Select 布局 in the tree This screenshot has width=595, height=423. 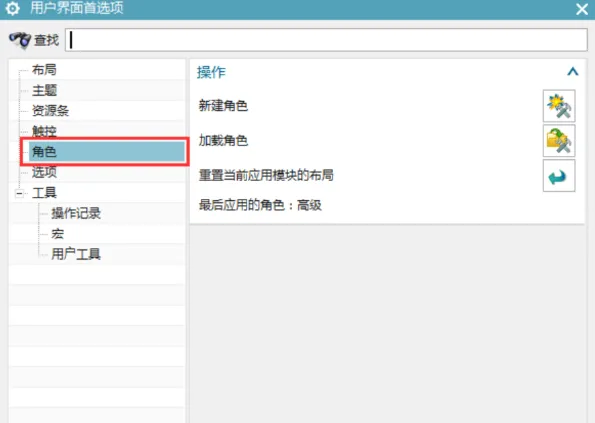[x=44, y=70]
